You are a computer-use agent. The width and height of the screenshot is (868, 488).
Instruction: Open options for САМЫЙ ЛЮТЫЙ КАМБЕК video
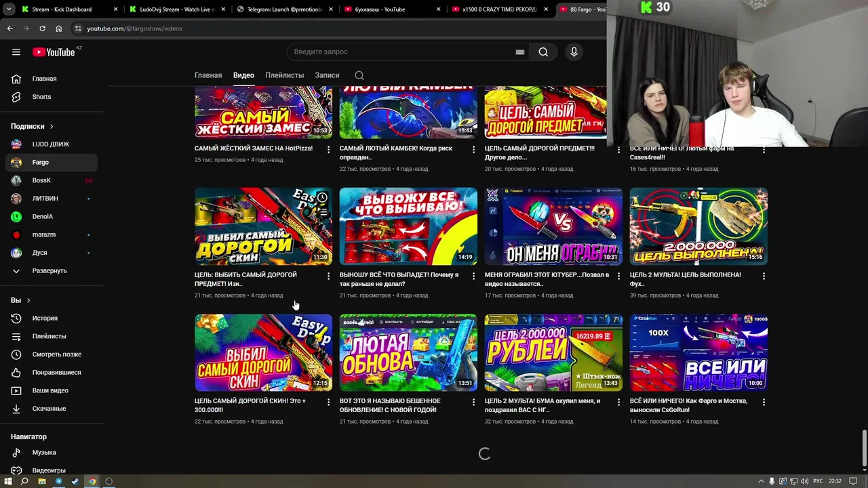pyautogui.click(x=473, y=149)
